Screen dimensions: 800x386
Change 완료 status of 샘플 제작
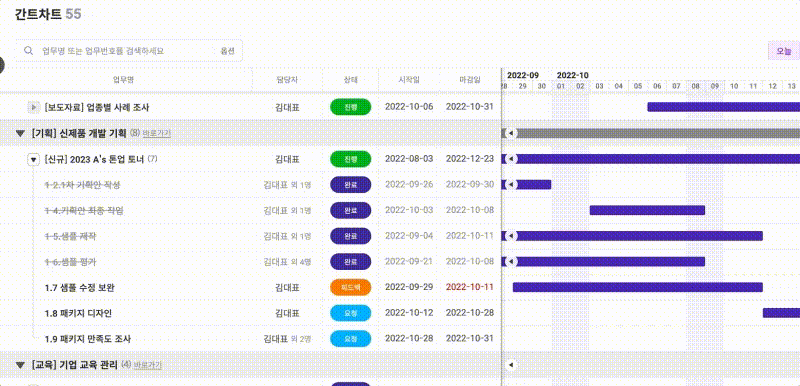(x=351, y=236)
